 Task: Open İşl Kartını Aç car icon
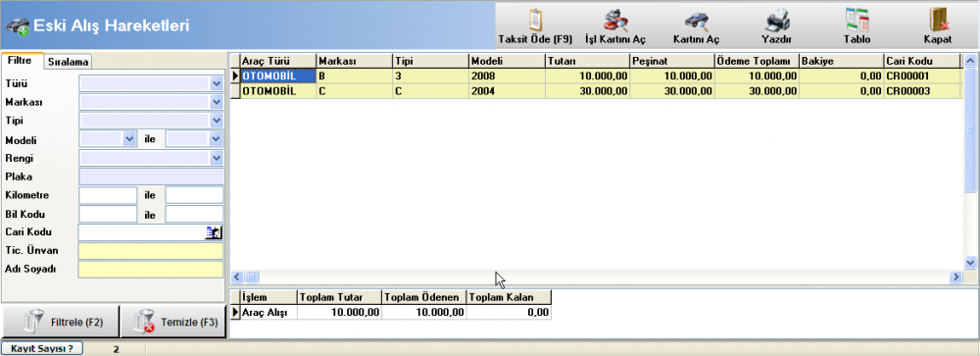[x=615, y=20]
